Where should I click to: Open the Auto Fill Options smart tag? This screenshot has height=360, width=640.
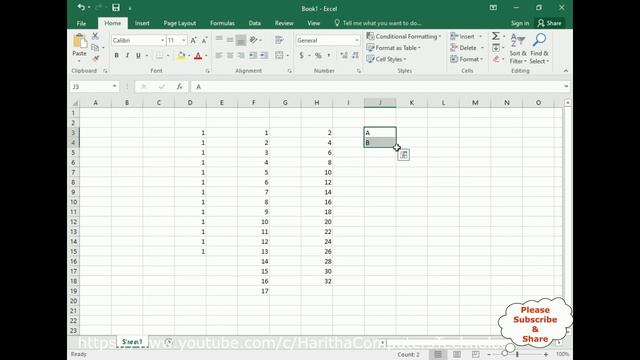click(404, 155)
